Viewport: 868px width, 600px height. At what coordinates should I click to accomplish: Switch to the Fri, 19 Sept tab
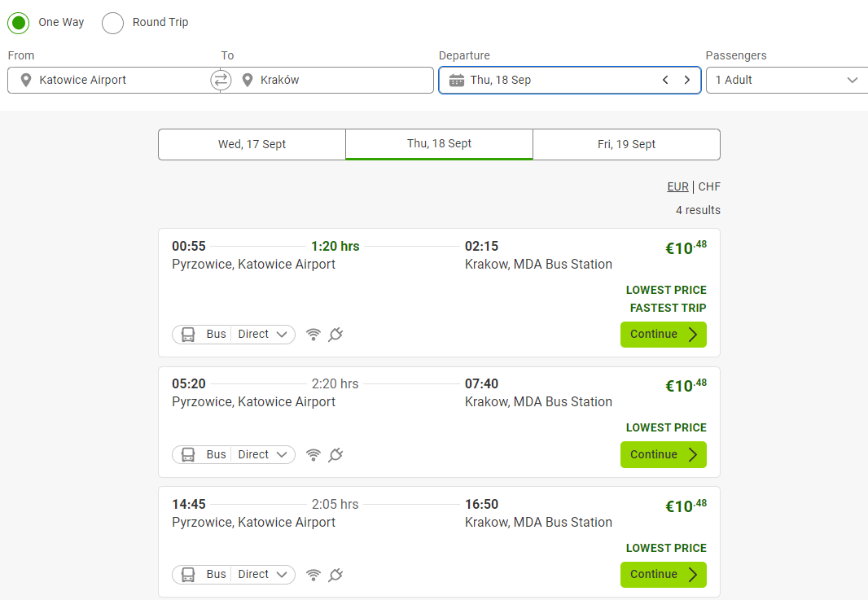(626, 144)
